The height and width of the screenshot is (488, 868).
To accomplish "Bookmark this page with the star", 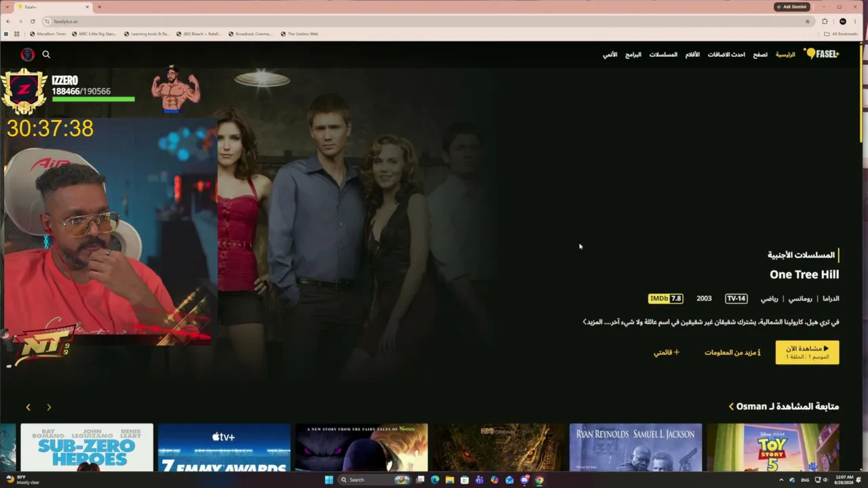I will [x=807, y=21].
